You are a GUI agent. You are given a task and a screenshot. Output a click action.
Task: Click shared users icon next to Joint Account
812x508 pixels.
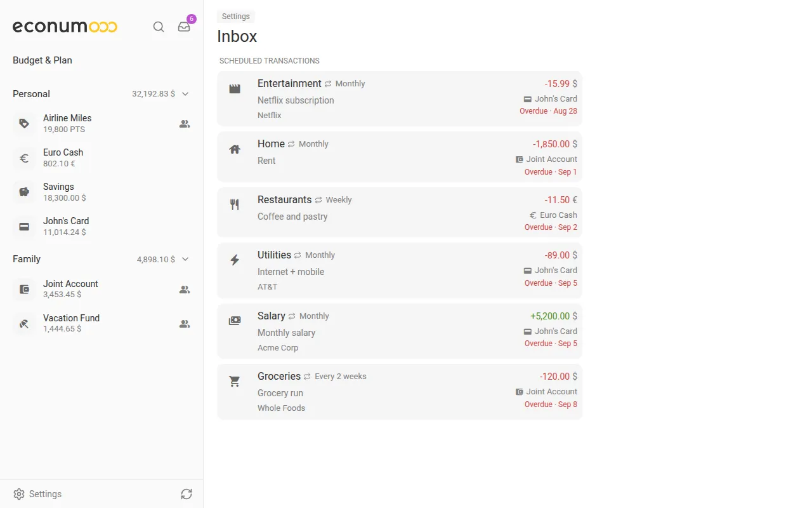click(185, 290)
